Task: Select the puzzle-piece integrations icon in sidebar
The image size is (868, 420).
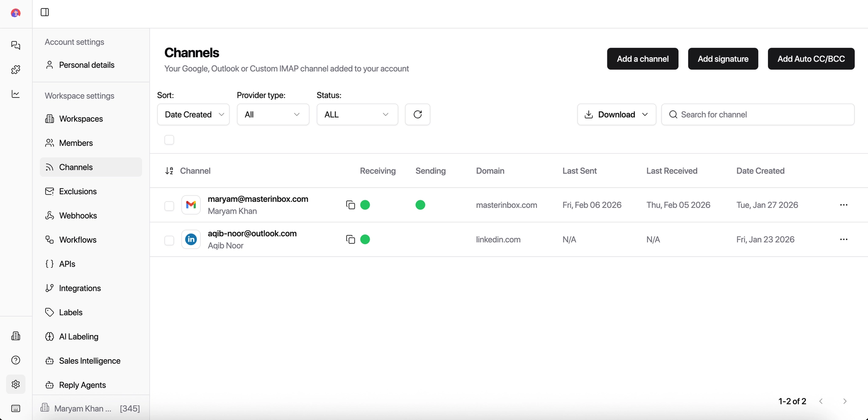Action: tap(16, 70)
